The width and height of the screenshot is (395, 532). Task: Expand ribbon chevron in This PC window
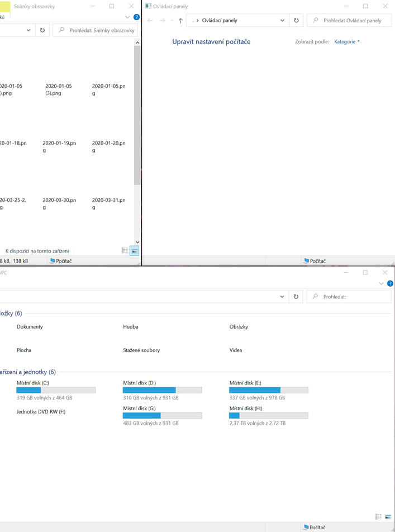tap(381, 284)
